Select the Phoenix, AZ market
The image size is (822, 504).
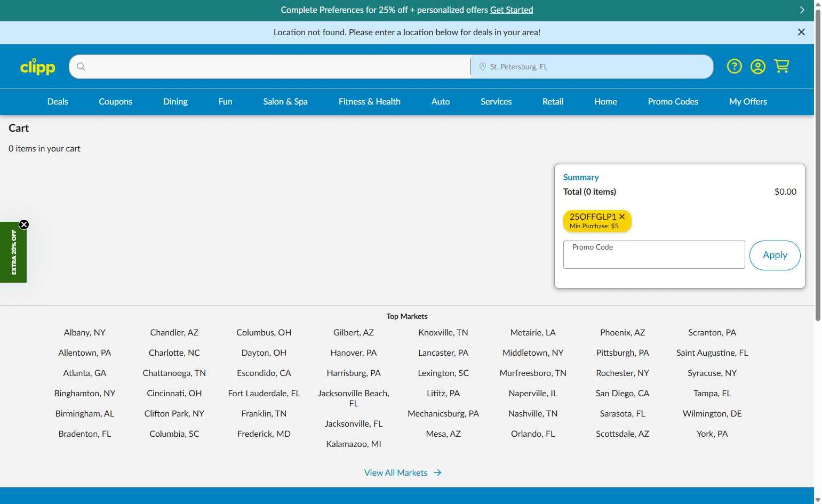[x=623, y=332]
